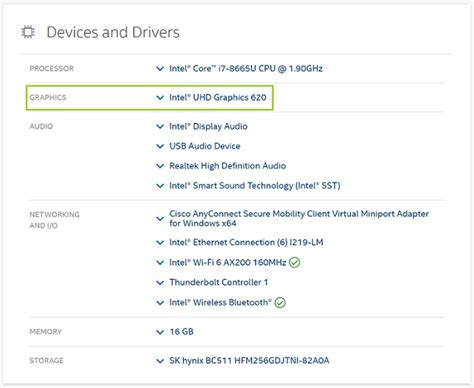Expand the USB Audio Device chevron

tap(160, 146)
